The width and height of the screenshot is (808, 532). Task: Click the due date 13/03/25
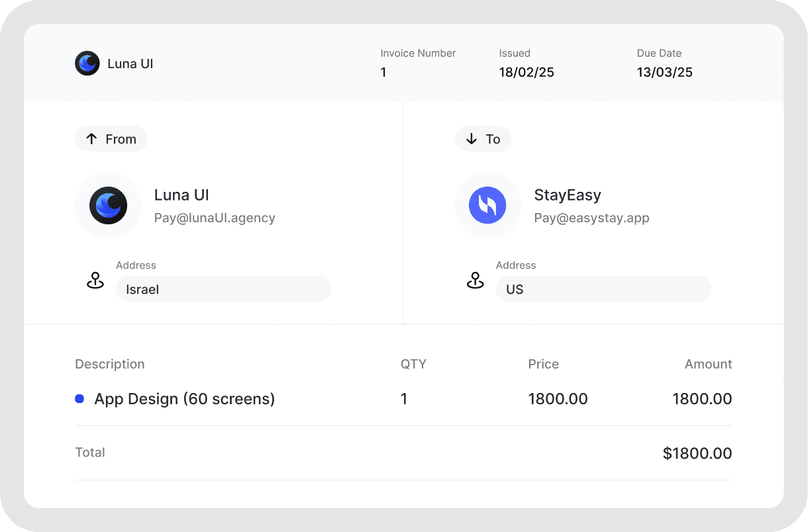tap(665, 72)
